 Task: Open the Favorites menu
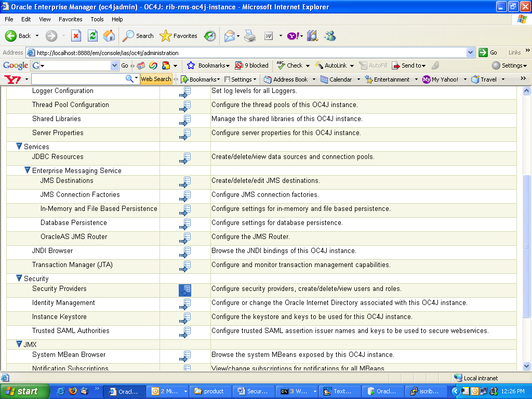(x=70, y=19)
